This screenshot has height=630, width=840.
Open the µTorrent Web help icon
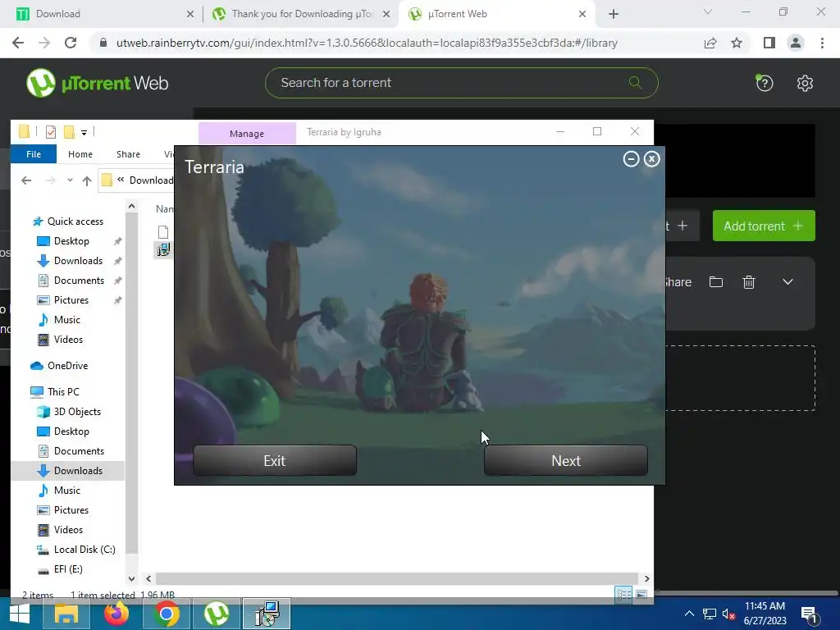tap(764, 83)
